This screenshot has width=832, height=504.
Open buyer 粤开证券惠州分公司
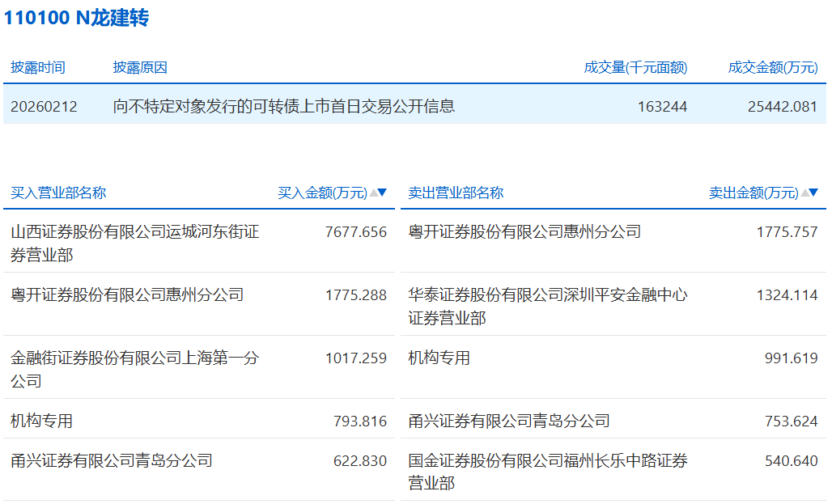click(127, 295)
